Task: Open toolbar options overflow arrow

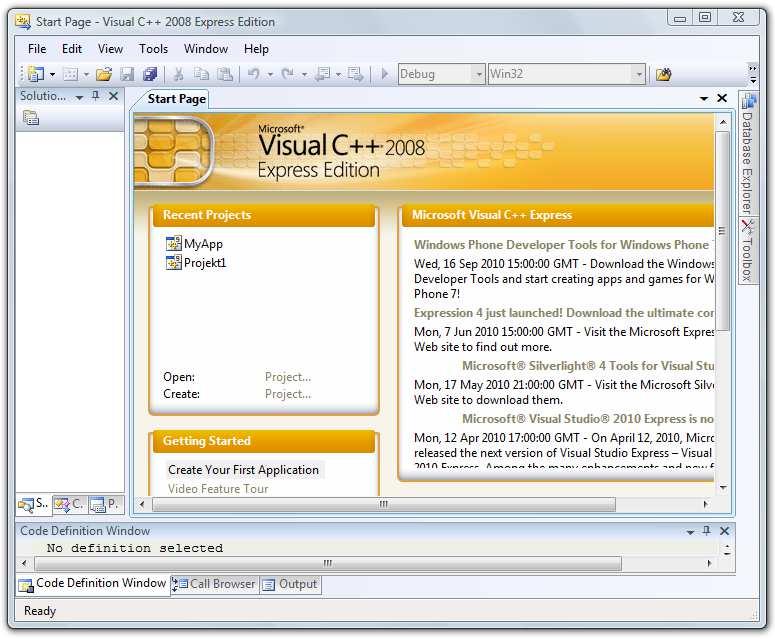Action: [x=753, y=74]
